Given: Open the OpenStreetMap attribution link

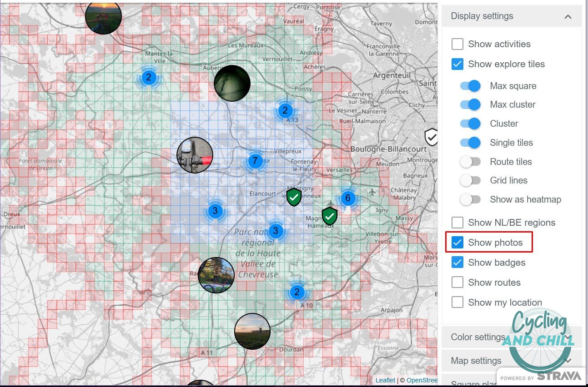Looking at the screenshot, I should 422,380.
